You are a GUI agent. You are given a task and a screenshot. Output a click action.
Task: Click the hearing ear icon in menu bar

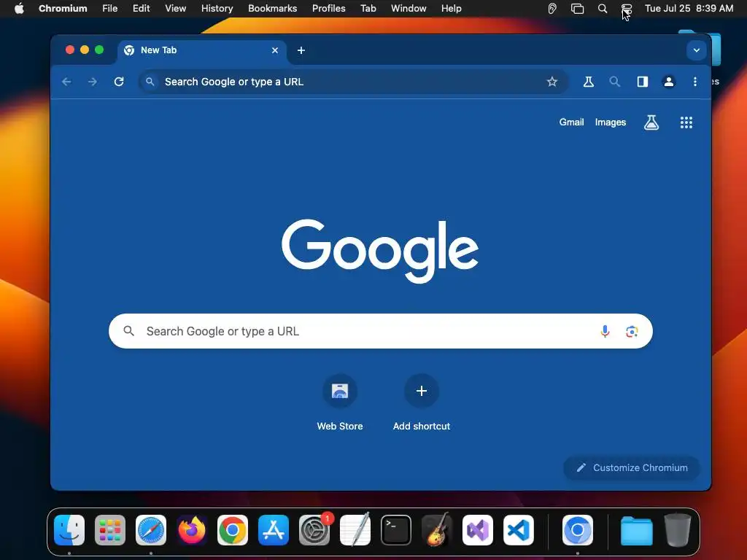click(x=552, y=9)
